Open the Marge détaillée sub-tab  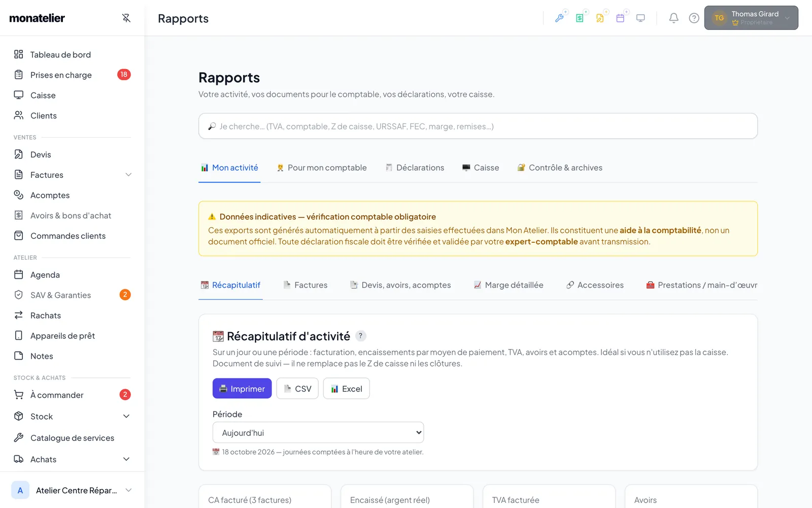coord(509,285)
